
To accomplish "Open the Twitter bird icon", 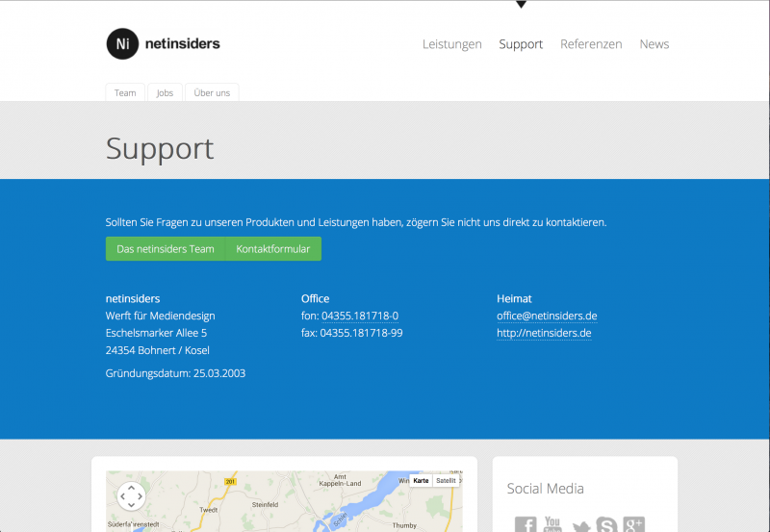I will pos(581,527).
